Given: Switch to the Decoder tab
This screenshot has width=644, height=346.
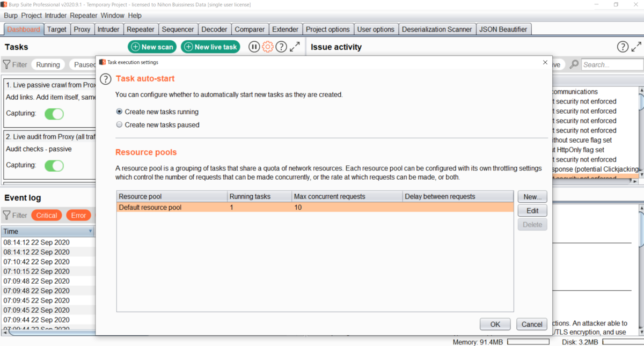Looking at the screenshot, I should coord(214,30).
